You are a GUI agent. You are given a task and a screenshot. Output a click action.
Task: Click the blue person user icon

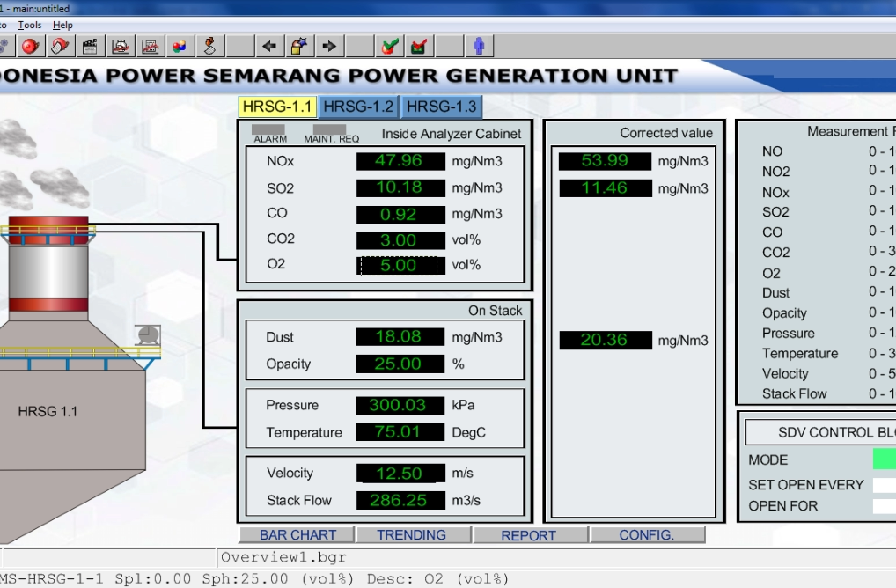[479, 46]
